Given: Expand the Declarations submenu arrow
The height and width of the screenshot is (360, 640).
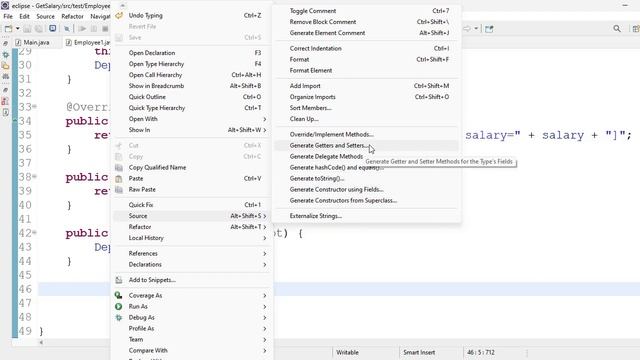Looking at the screenshot, I should pyautogui.click(x=264, y=264).
